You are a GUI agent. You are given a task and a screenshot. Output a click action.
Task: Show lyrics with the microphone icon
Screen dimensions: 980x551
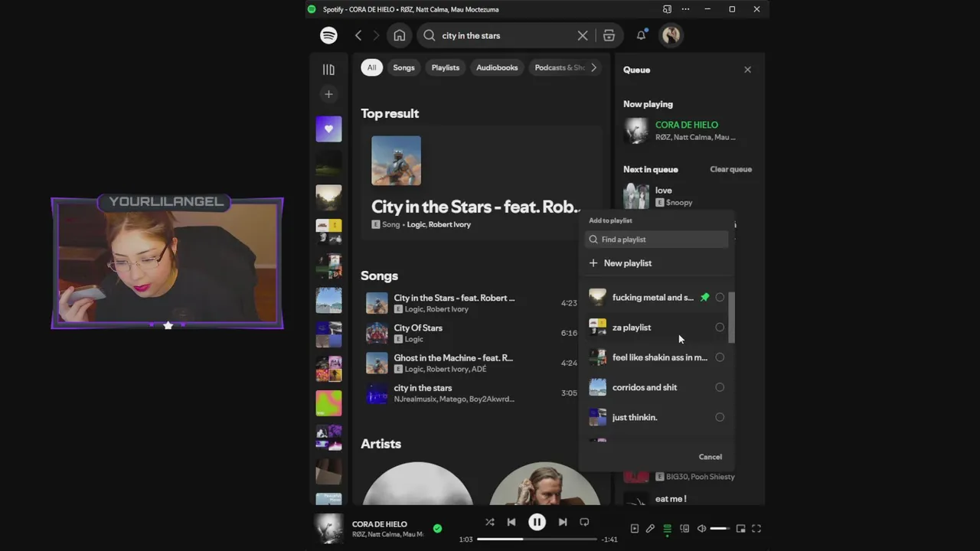[x=650, y=528]
